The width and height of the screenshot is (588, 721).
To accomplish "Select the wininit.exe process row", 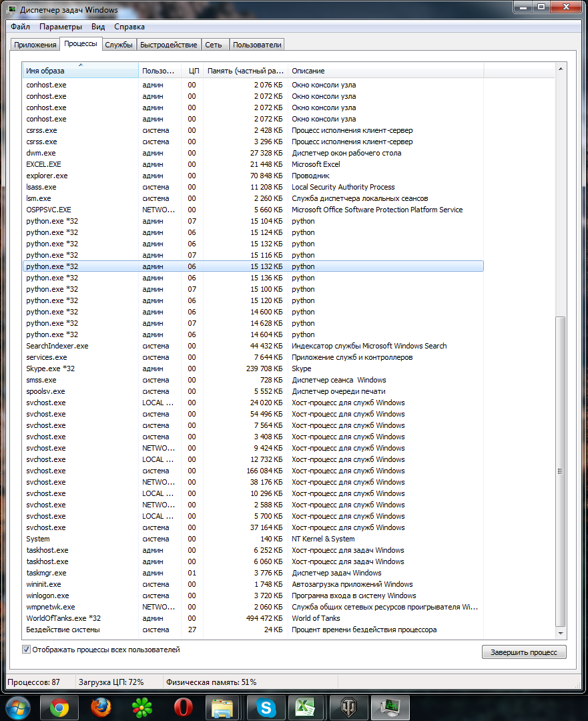I will click(x=253, y=584).
